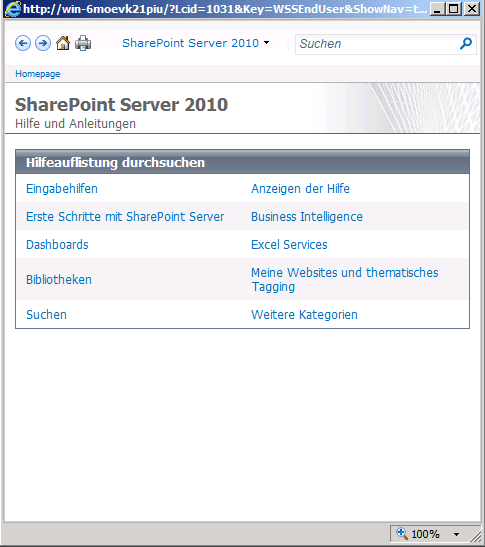The image size is (485, 547).
Task: Click the SharePoint Server 2010 page title
Action: pos(121,105)
